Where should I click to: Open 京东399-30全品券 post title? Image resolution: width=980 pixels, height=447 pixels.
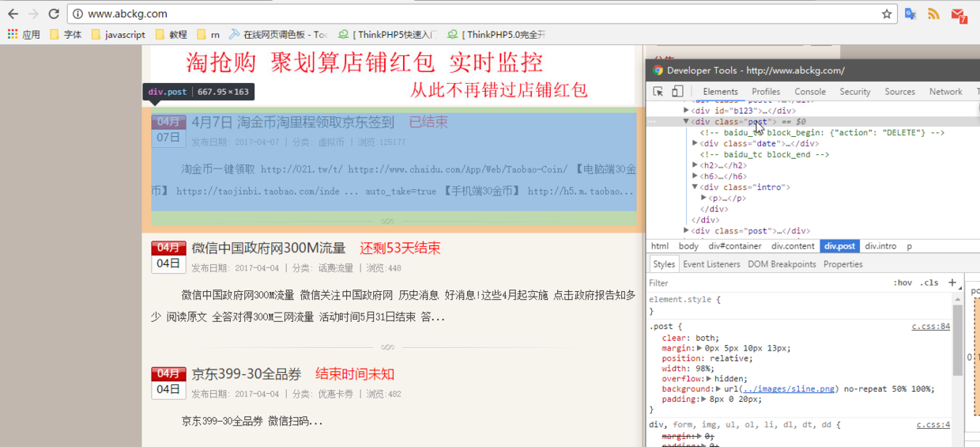[247, 373]
